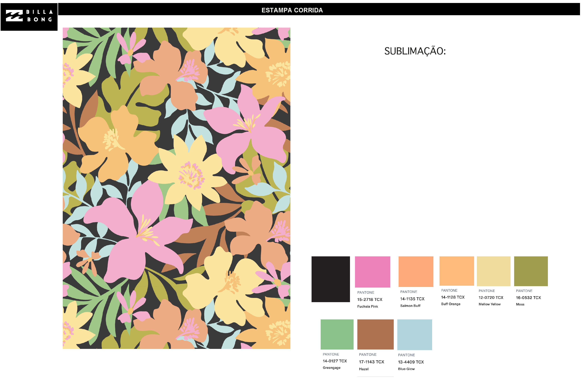Viewport: 588px width, 392px height.
Task: Select the code 15-2718 TCX
Action: (370, 299)
